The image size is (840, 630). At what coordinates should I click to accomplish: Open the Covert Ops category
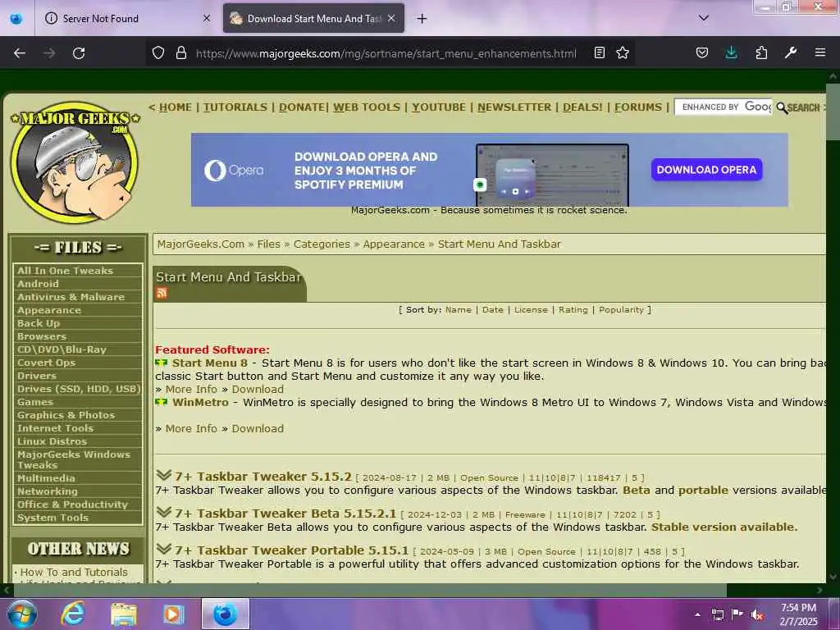(x=46, y=363)
